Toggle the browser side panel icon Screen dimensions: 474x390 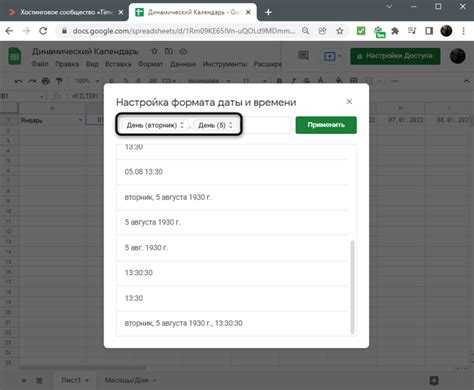pos(429,31)
